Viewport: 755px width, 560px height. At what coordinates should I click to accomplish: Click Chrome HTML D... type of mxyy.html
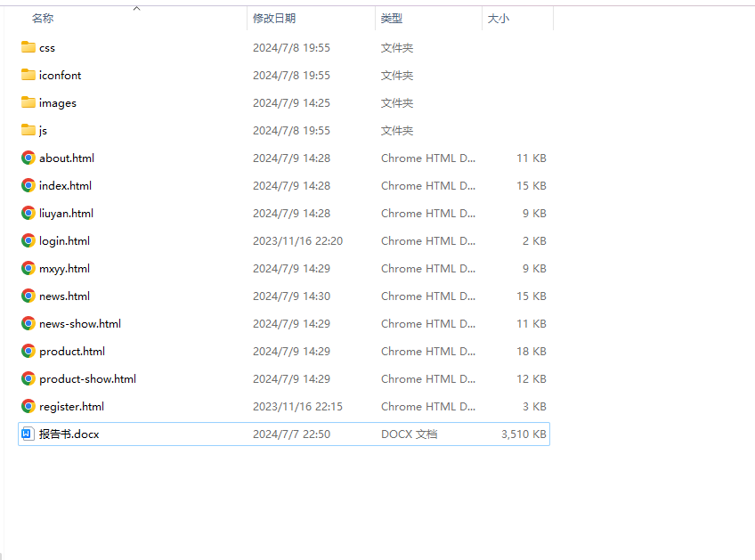point(428,268)
